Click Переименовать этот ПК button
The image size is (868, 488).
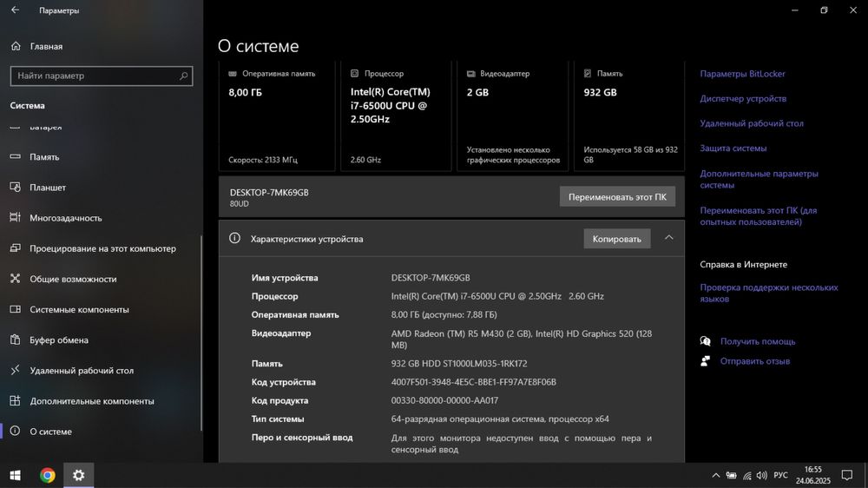coord(617,196)
